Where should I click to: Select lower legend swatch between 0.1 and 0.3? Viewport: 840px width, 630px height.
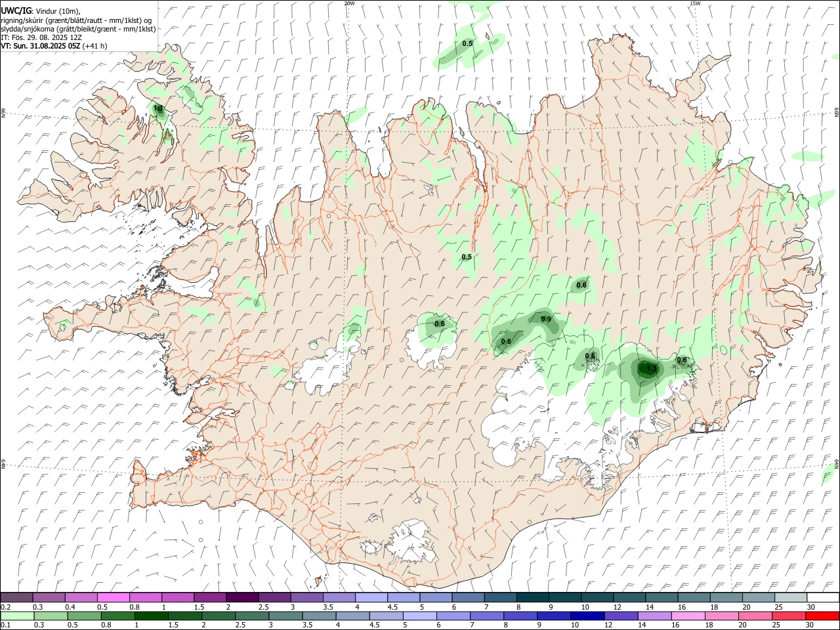(x=17, y=616)
